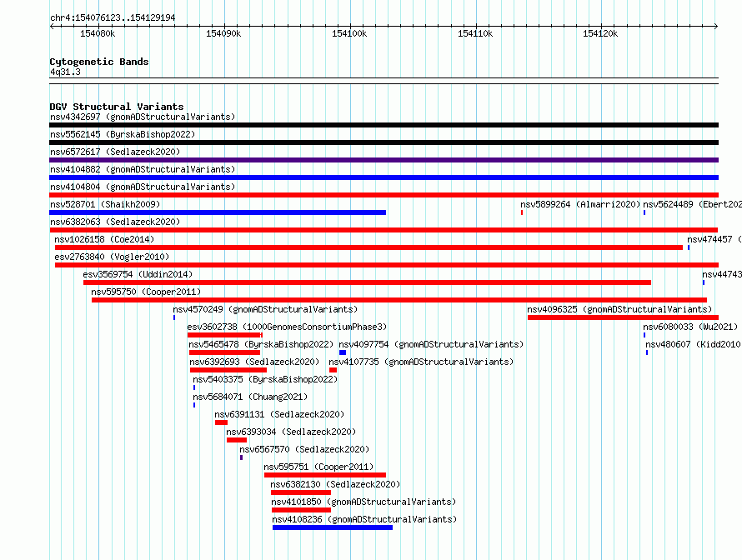This screenshot has height=560, width=742.
Task: Click the Cytogenetic Bands track title
Action: pyautogui.click(x=99, y=62)
